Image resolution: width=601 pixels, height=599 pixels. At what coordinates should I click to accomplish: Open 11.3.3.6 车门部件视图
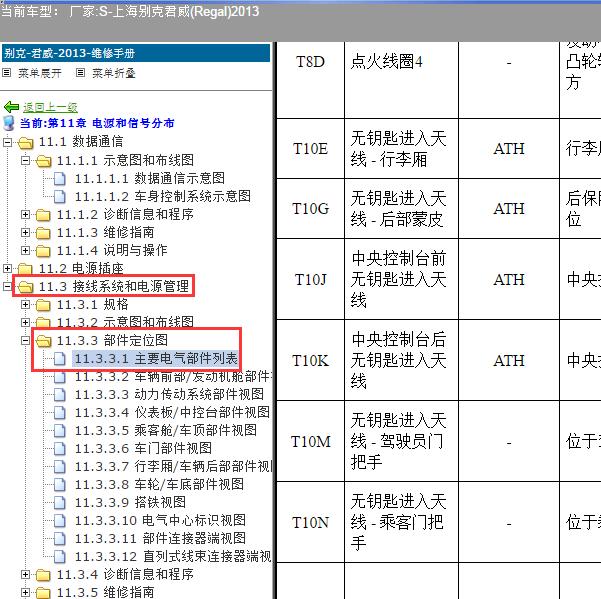click(x=143, y=448)
